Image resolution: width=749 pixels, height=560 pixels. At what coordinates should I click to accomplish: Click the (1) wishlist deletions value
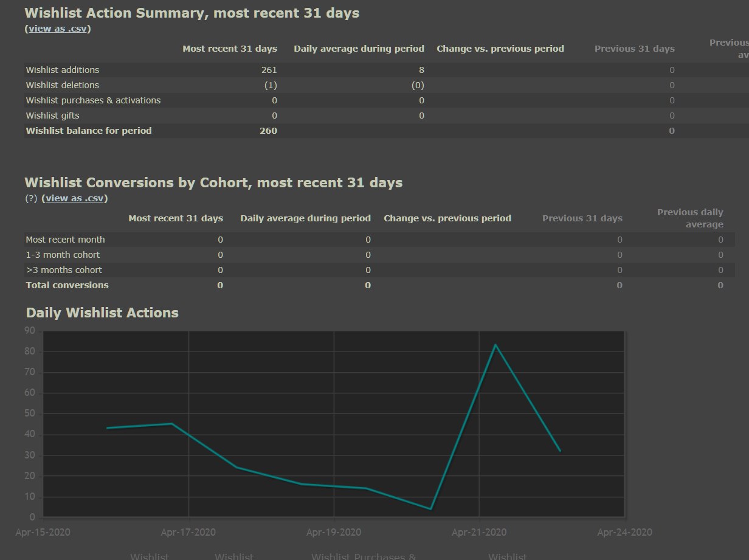271,85
